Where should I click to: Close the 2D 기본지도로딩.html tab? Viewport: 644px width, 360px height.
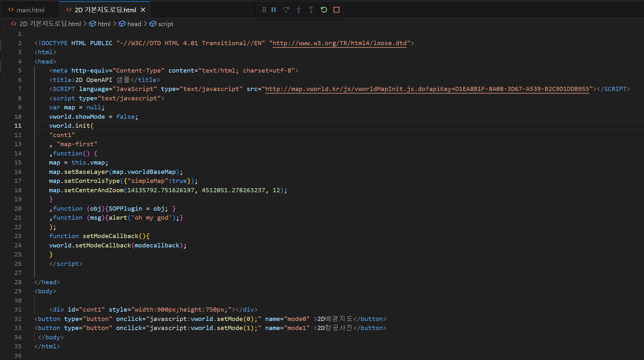click(x=143, y=10)
